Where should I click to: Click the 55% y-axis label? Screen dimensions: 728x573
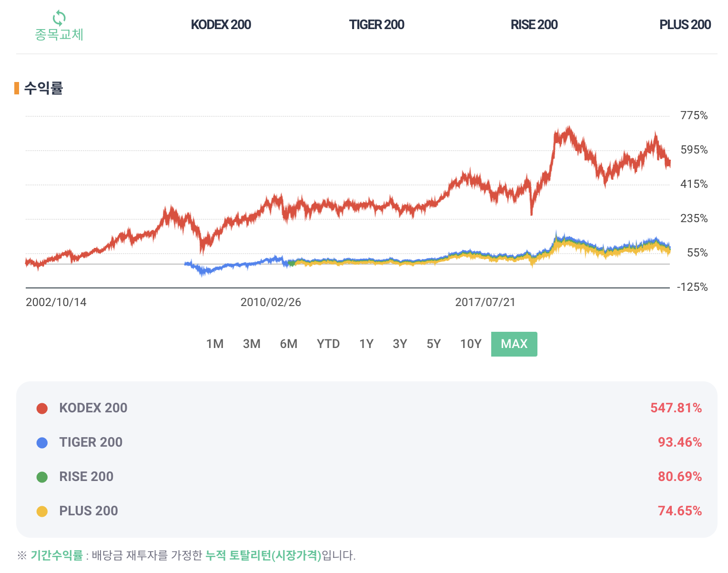pyautogui.click(x=698, y=253)
